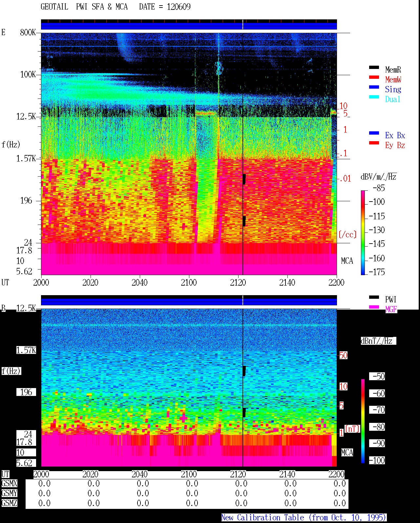The image size is (420, 523).
Task: Click the MemW legend label
Action: click(x=393, y=79)
